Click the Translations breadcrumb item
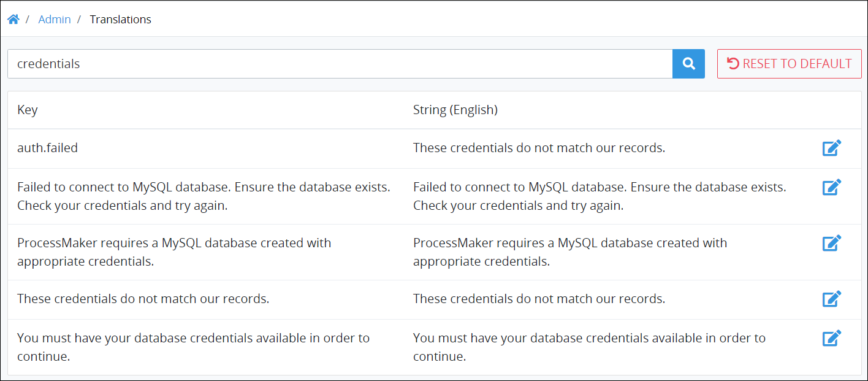This screenshot has width=868, height=381. click(120, 20)
